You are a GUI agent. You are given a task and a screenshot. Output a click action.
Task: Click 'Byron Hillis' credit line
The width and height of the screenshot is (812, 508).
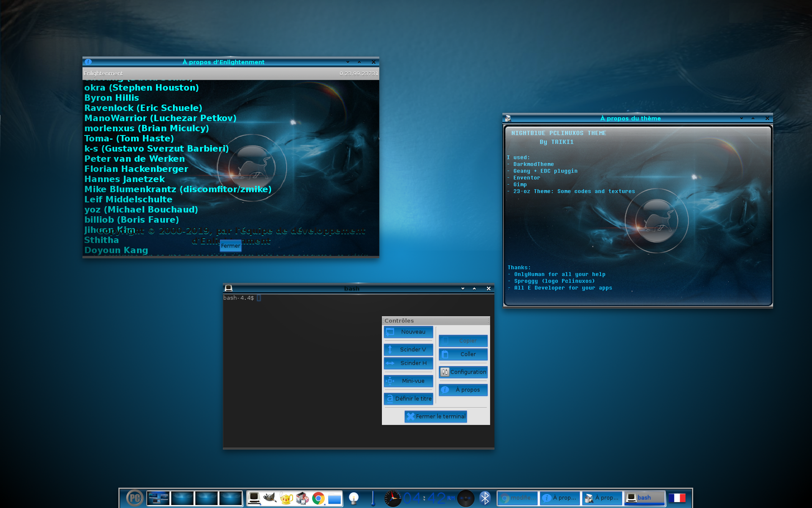click(112, 98)
